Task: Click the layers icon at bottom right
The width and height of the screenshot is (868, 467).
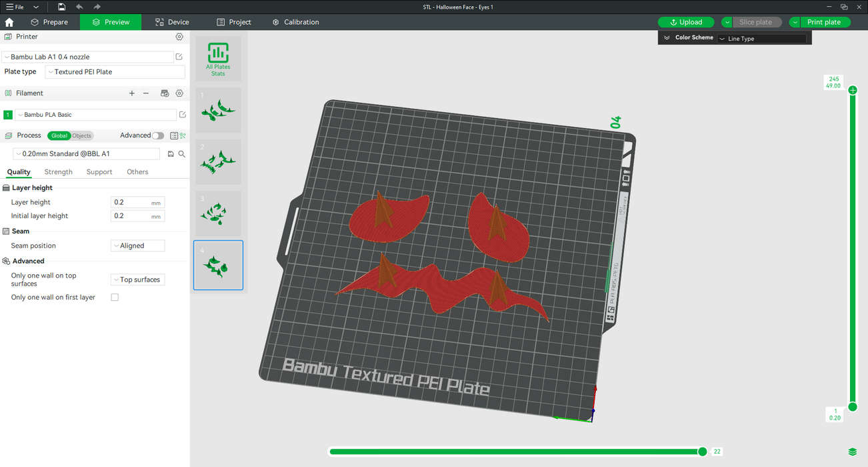Action: point(853,452)
